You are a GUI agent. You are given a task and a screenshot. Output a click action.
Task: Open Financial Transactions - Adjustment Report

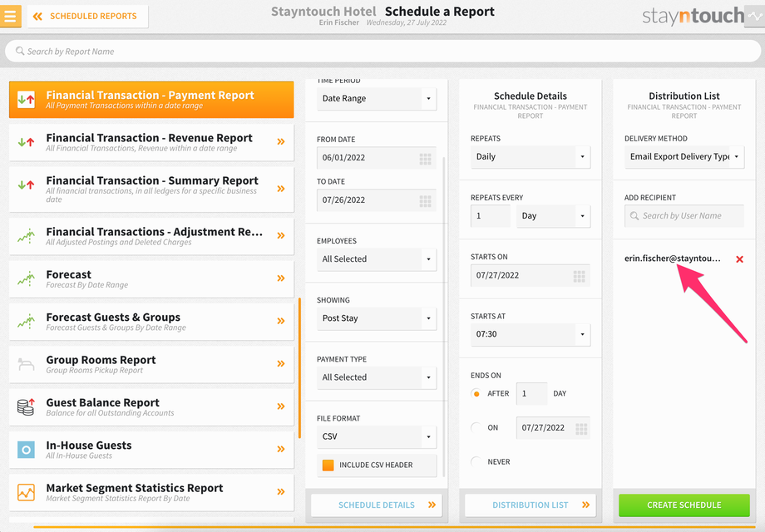click(x=151, y=236)
